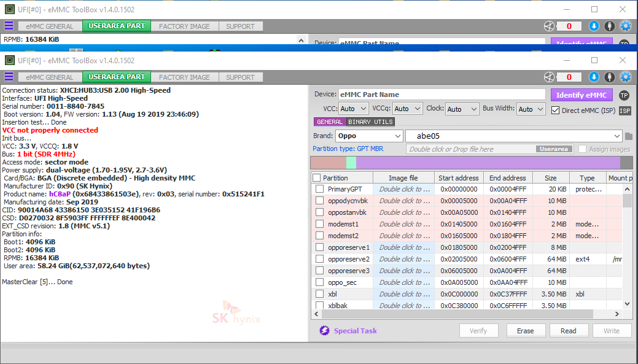Click the Read button
Screen dimensions: 638x364
coord(568,331)
